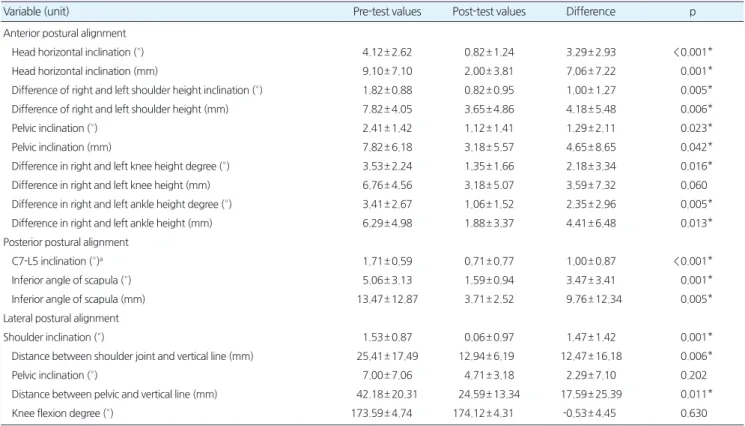Select the p value 0.060 for knee height

point(694,185)
